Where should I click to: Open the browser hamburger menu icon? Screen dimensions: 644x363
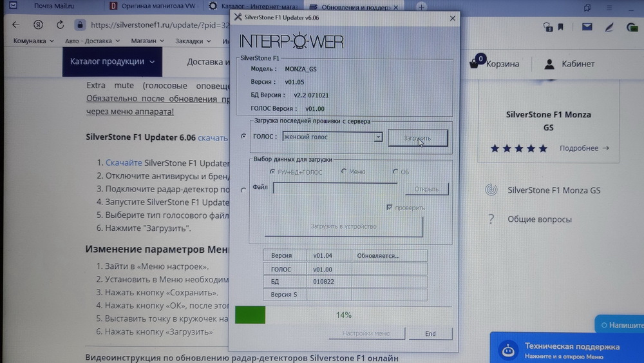pyautogui.click(x=609, y=8)
